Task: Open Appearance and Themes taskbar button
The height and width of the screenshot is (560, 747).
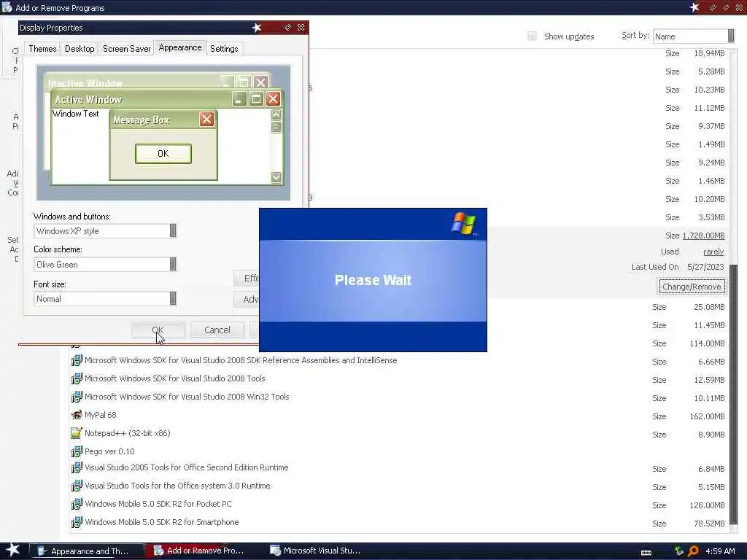Action: (x=88, y=551)
